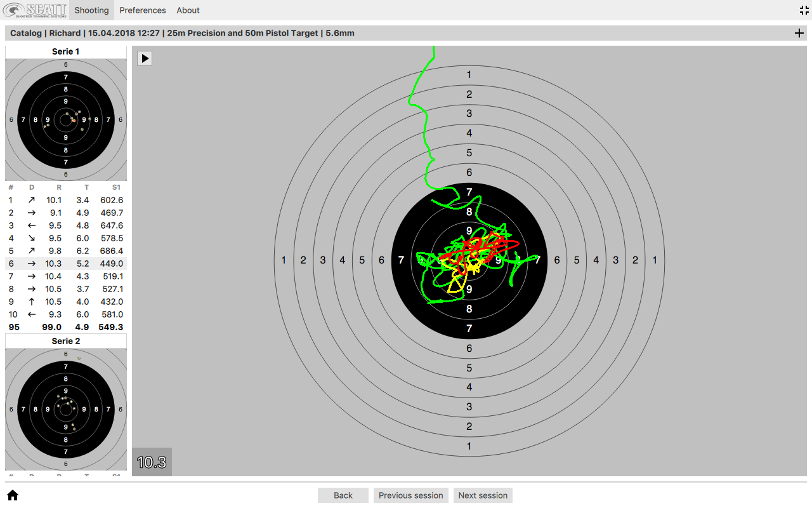This screenshot has height=508, width=812.
Task: Open the About menu
Action: (188, 10)
